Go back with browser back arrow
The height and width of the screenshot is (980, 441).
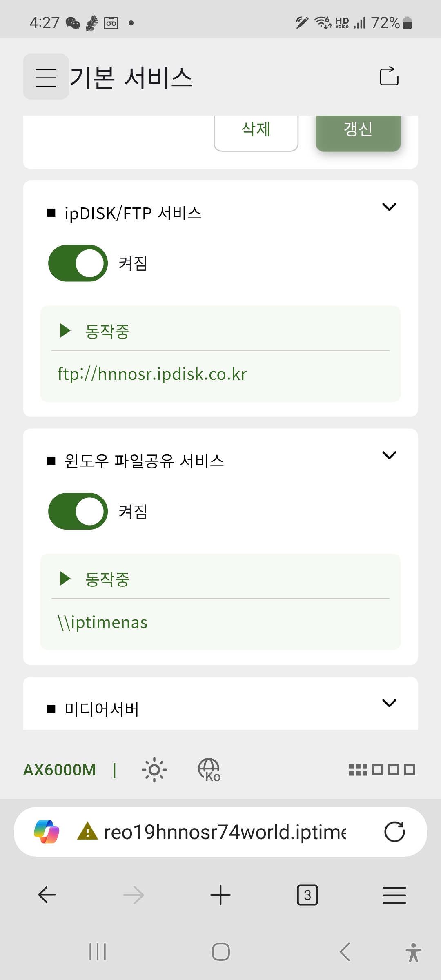pos(47,895)
